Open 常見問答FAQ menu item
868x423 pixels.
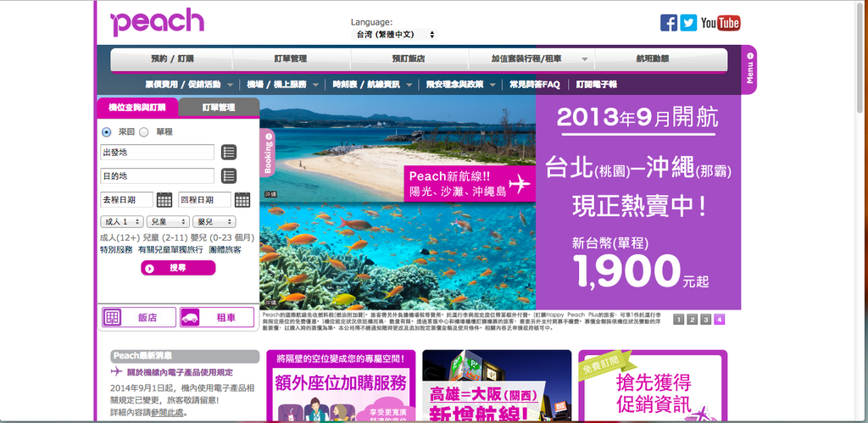(x=535, y=85)
